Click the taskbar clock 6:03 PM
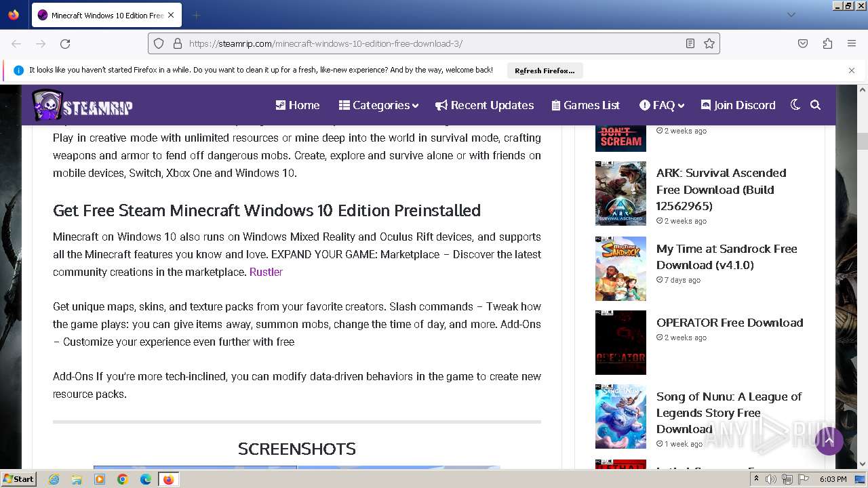 point(833,479)
